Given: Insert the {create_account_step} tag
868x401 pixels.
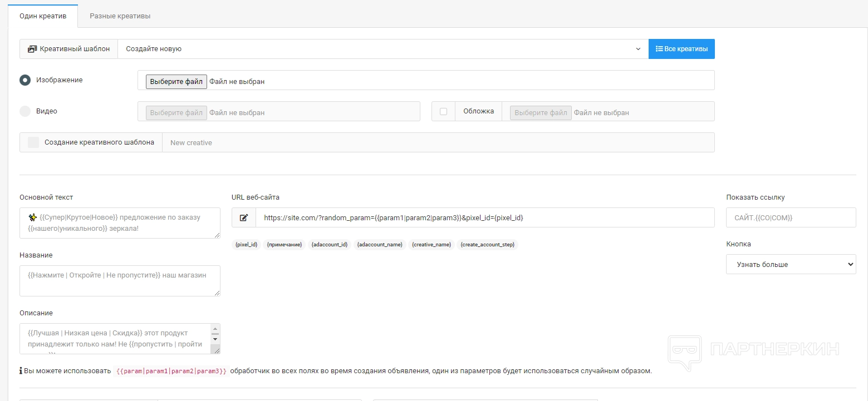Looking at the screenshot, I should 488,245.
